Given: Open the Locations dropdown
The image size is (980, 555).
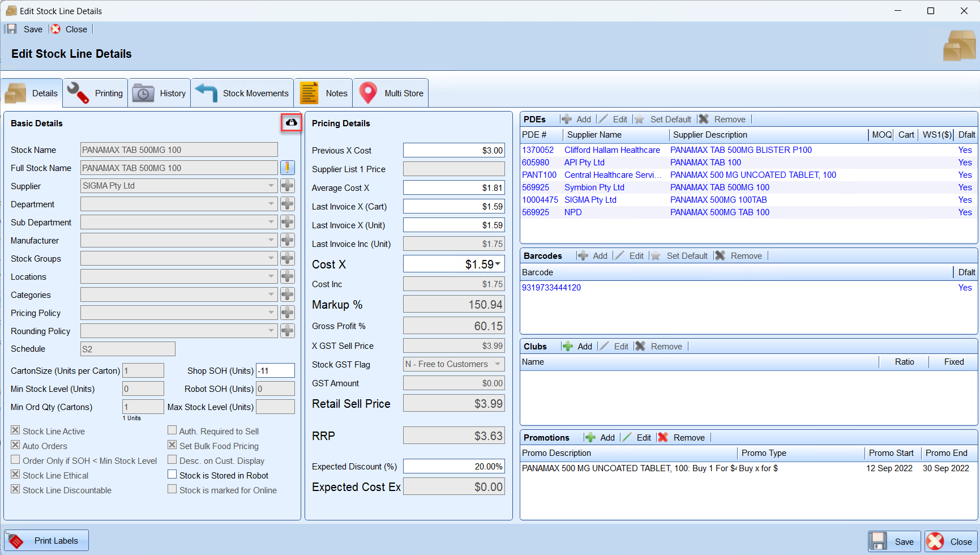Looking at the screenshot, I should point(271,276).
